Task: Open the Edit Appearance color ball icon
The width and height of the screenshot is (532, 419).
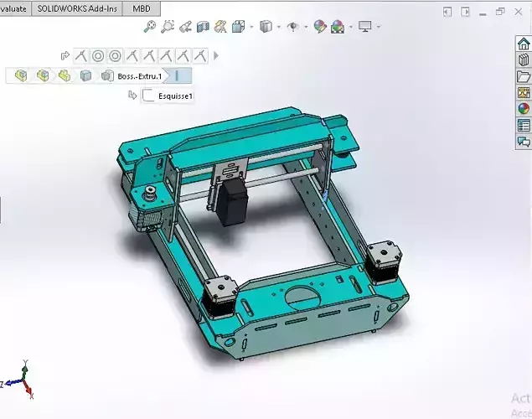Action: pos(320,27)
